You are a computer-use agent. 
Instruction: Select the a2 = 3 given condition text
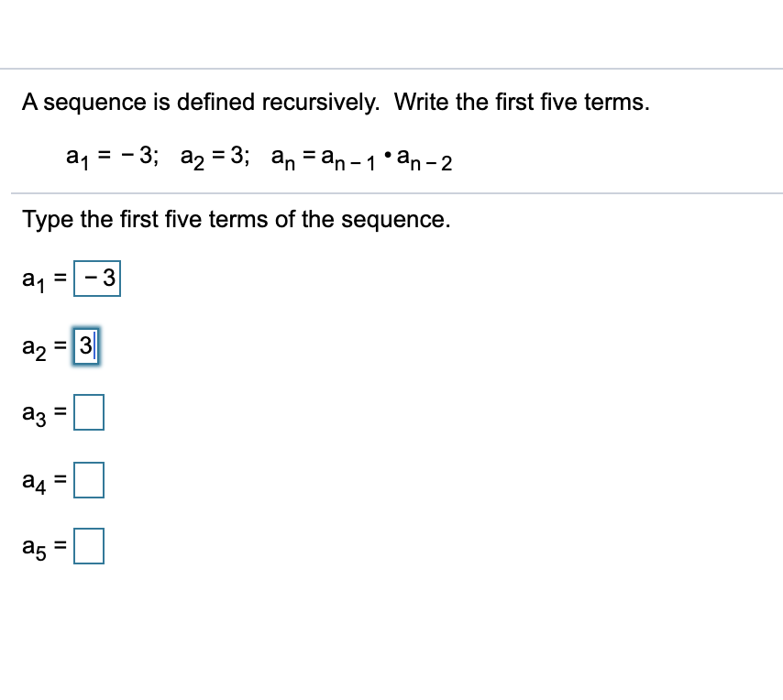point(217,158)
